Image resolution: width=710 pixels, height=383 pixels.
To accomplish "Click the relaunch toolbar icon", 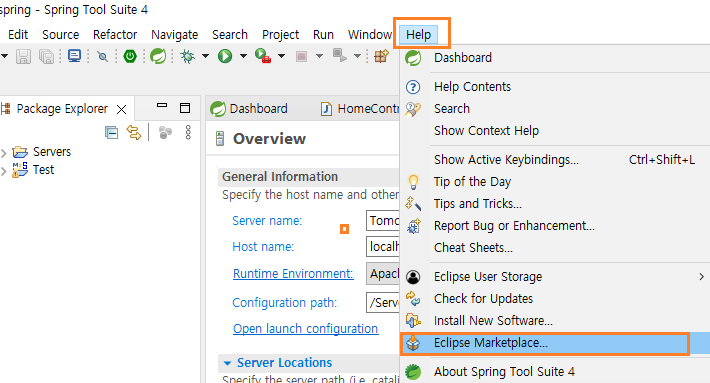I will [340, 56].
